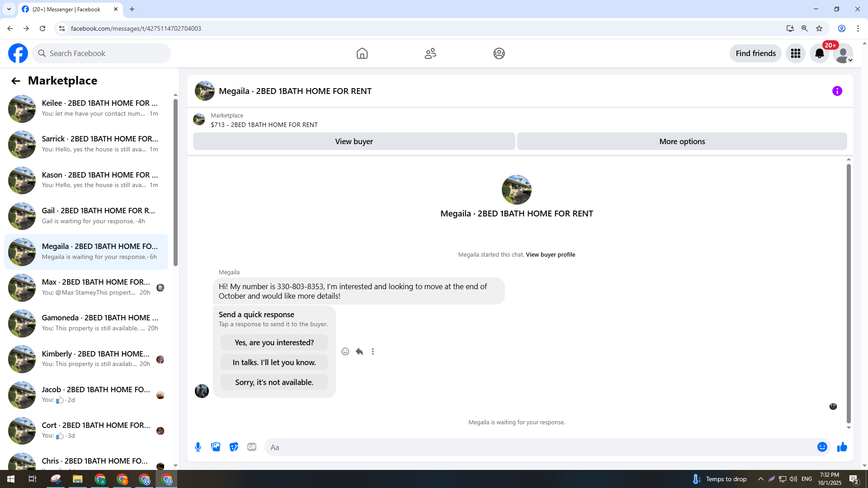Click the Search Facebook field

coord(101,53)
